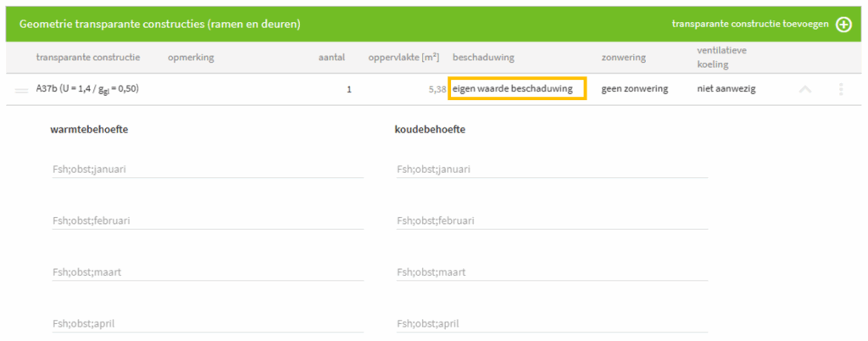Focus warmtebehoefte Fsh;obst;april input
The image size is (868, 341).
click(x=208, y=323)
